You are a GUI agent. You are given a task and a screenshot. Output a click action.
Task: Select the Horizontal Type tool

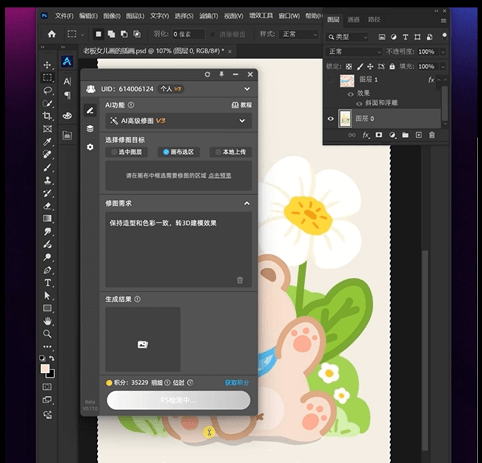click(x=47, y=283)
